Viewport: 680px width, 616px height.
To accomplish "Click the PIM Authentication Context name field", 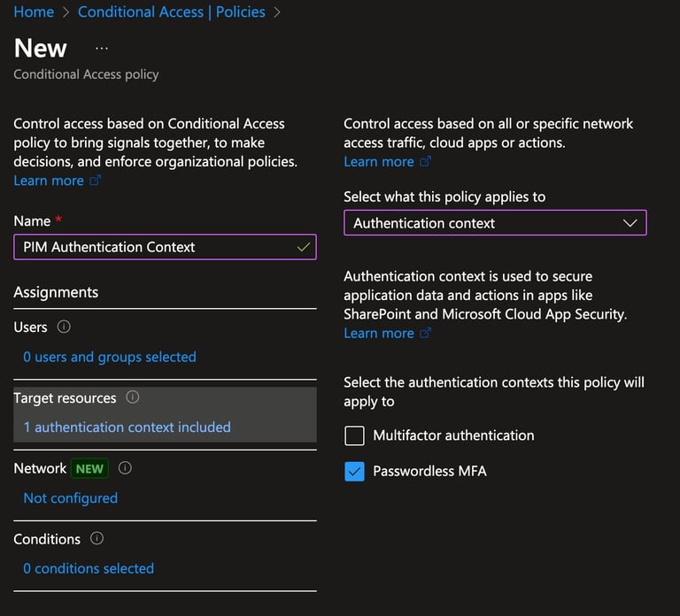I will [x=165, y=247].
